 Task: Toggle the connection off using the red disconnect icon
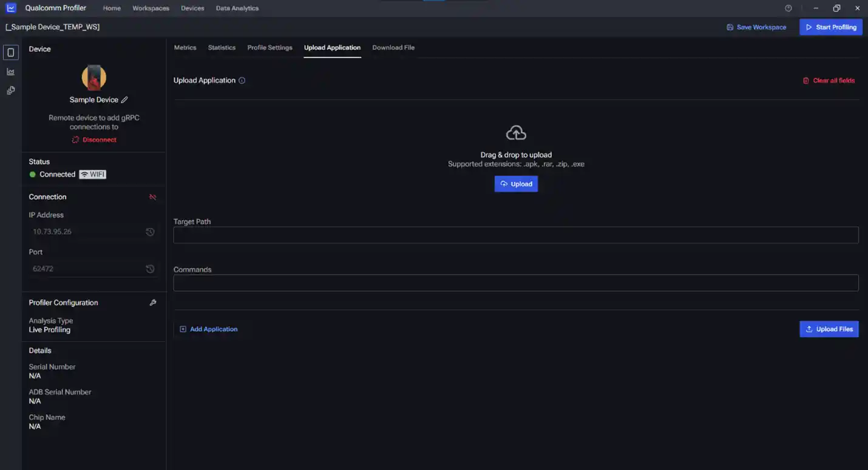point(152,196)
